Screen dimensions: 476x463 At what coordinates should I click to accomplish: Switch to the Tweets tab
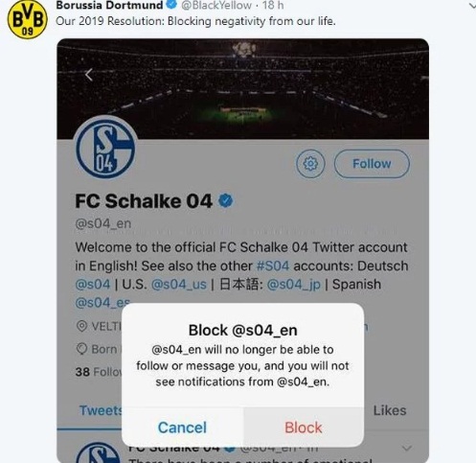pyautogui.click(x=101, y=410)
